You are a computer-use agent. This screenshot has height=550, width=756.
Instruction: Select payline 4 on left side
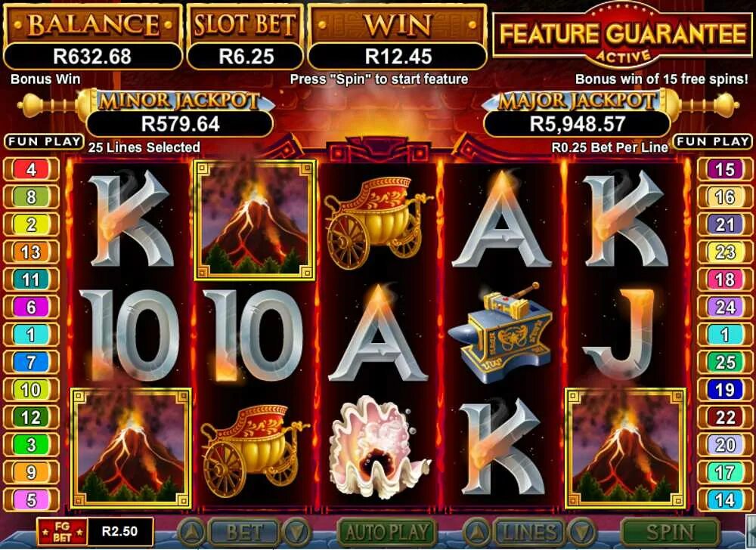pyautogui.click(x=31, y=169)
